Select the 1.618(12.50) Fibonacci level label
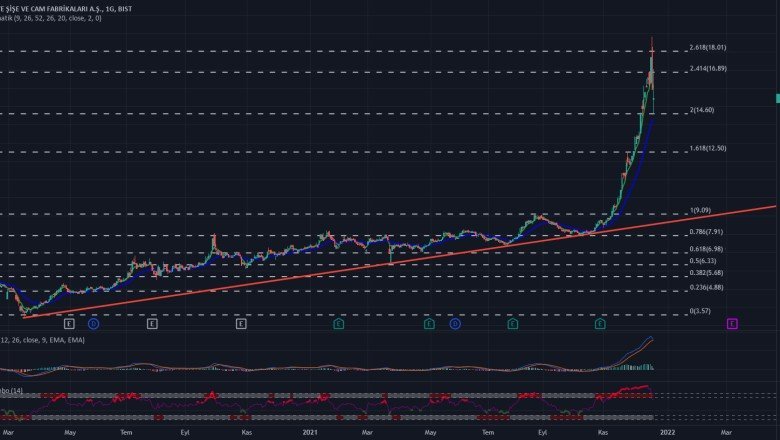780x440 pixels. [707, 148]
